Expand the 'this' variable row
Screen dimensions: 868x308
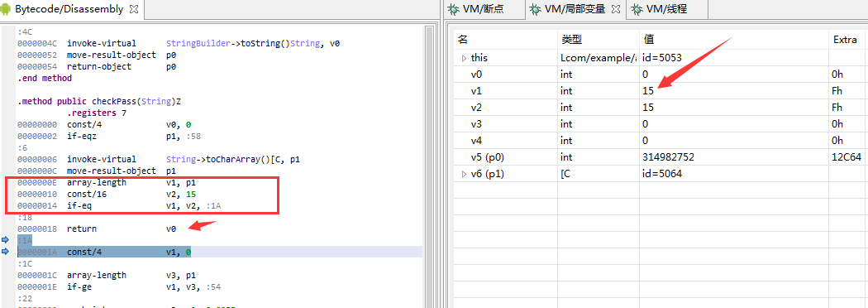(x=464, y=58)
